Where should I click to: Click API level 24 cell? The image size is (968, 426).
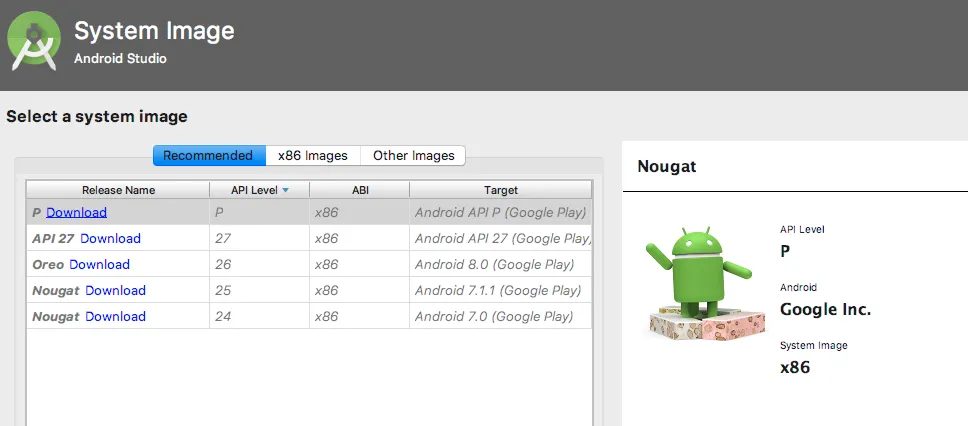[259, 316]
